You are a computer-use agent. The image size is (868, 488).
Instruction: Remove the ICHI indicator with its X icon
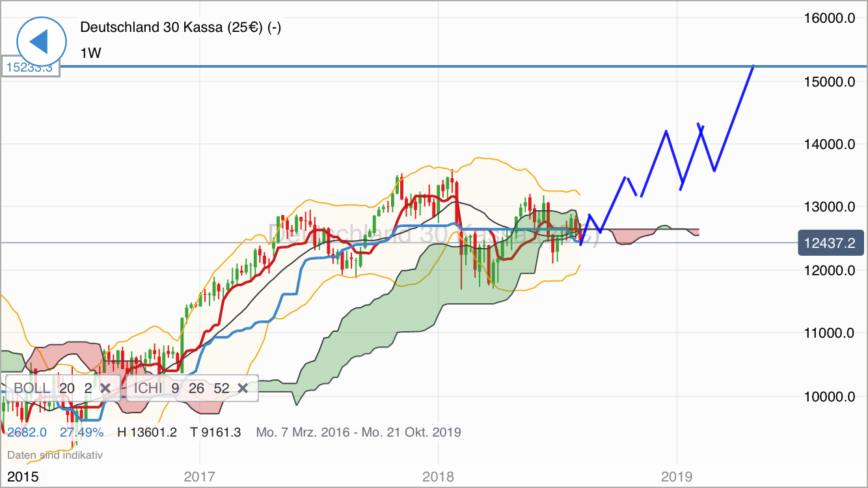243,388
